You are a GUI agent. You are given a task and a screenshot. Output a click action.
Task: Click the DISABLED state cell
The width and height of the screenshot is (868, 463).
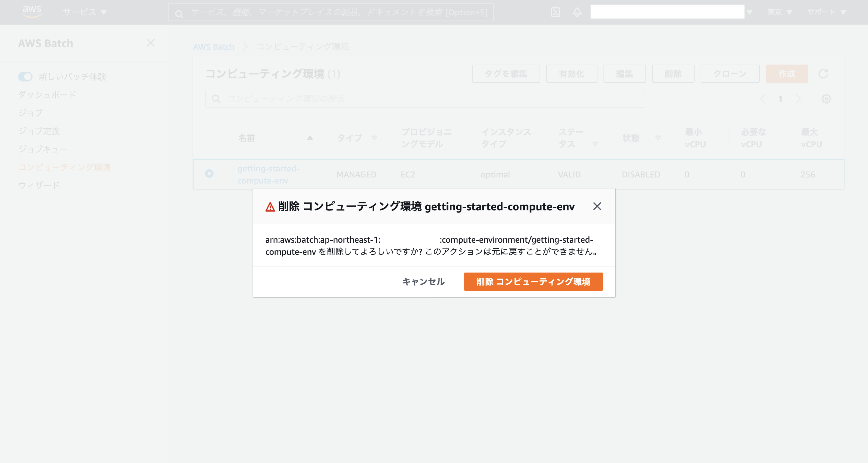click(641, 174)
